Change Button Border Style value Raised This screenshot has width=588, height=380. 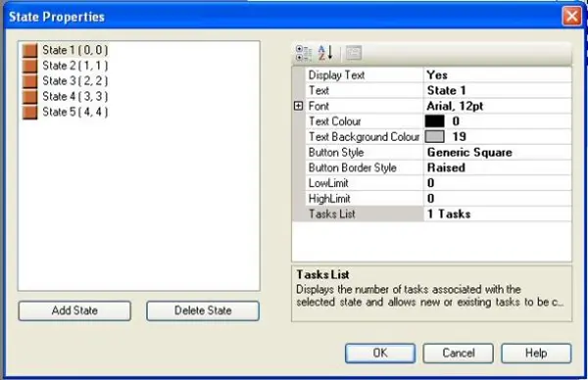tap(498, 167)
